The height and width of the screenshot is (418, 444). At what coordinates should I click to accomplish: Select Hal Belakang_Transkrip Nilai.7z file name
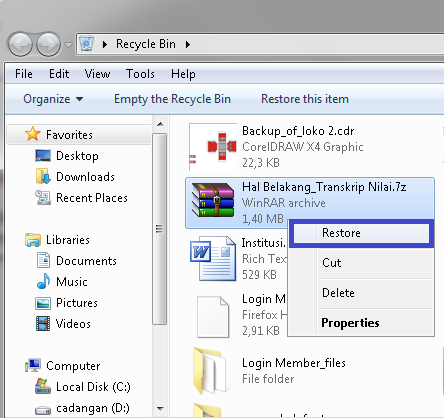[324, 187]
